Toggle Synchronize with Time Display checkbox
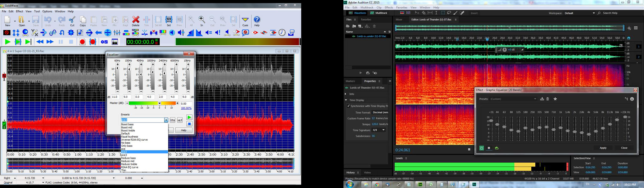This screenshot has height=188, width=644. coord(348,106)
